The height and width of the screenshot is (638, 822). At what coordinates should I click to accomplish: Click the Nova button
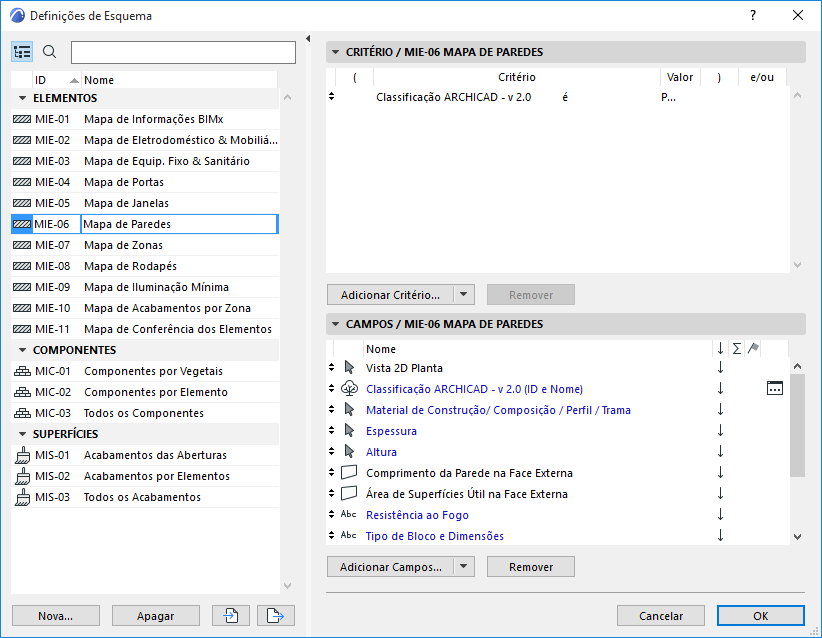tap(56, 615)
